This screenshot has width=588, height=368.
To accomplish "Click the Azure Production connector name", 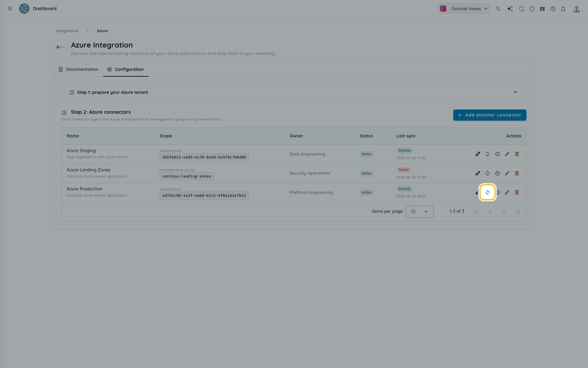I will coord(85,189).
